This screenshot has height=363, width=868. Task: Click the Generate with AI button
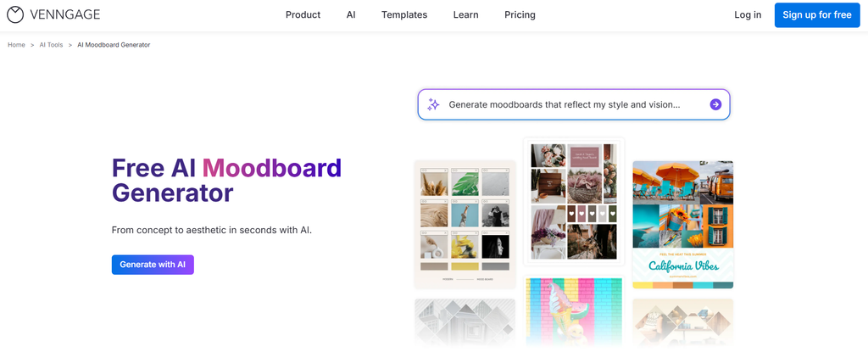coord(153,265)
